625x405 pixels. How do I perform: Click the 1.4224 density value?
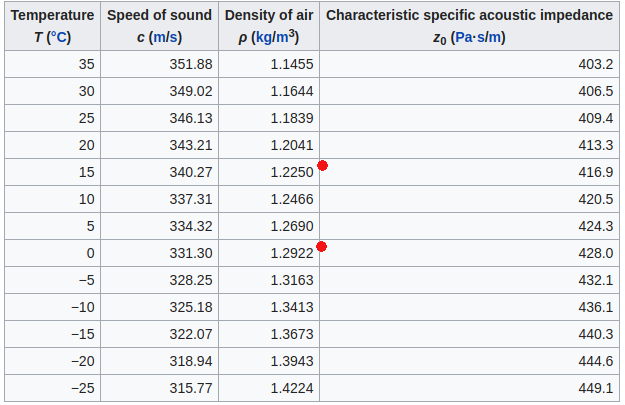tap(292, 388)
